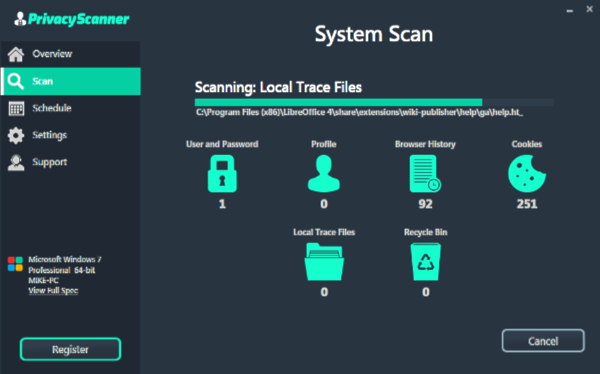Select the Profile person icon
The height and width of the screenshot is (374, 600).
pyautogui.click(x=324, y=173)
